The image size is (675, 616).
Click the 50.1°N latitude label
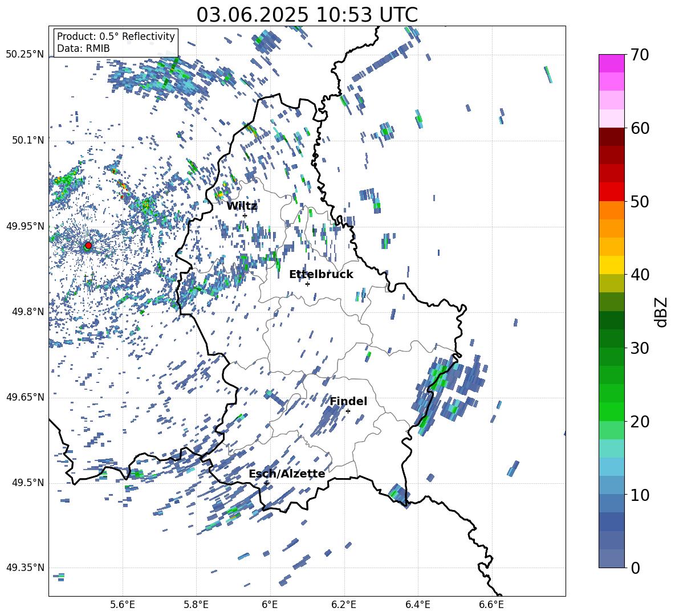point(27,140)
